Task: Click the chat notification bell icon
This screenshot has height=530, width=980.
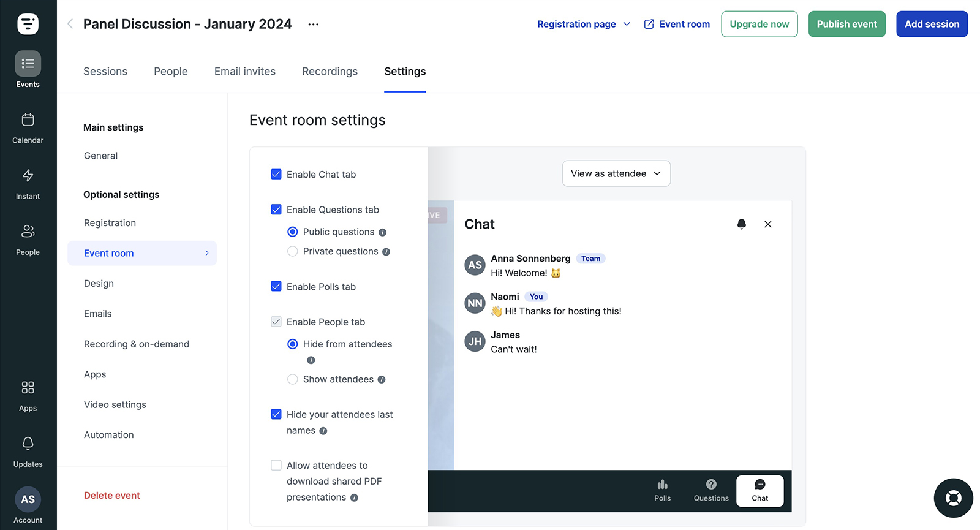Action: point(741,224)
